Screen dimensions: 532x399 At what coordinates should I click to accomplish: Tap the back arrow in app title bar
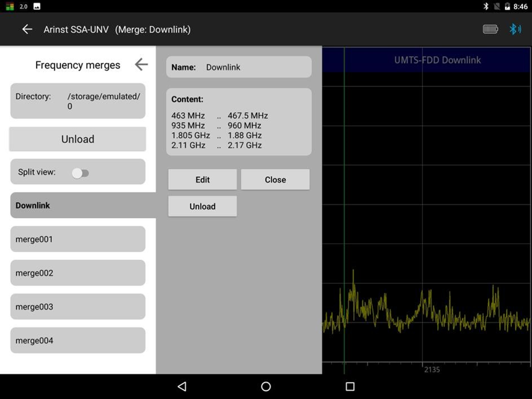coord(27,29)
